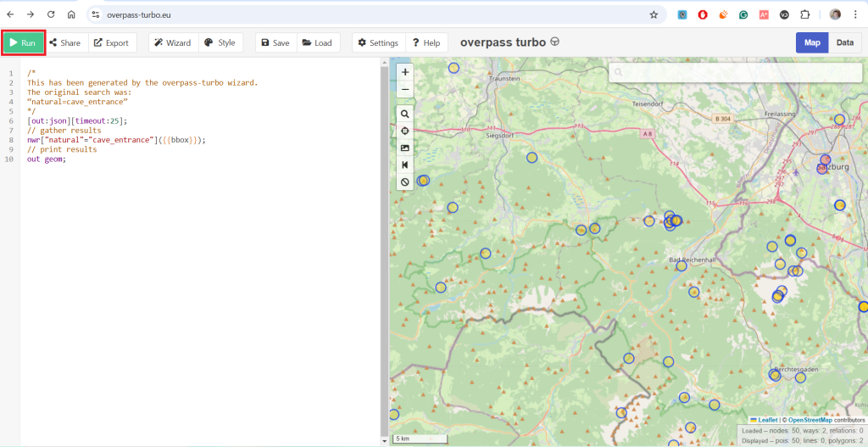
Task: Click the Grammarly extension icon
Action: [743, 15]
